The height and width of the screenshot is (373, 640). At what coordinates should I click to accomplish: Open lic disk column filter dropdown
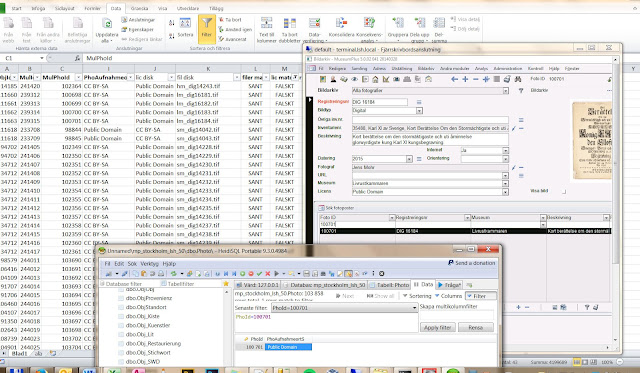point(171,77)
